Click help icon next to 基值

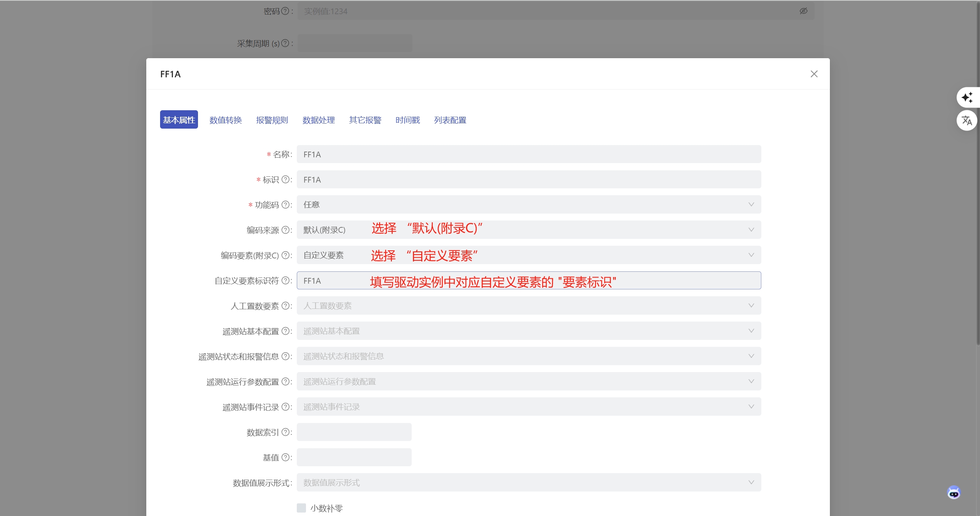pyautogui.click(x=285, y=457)
